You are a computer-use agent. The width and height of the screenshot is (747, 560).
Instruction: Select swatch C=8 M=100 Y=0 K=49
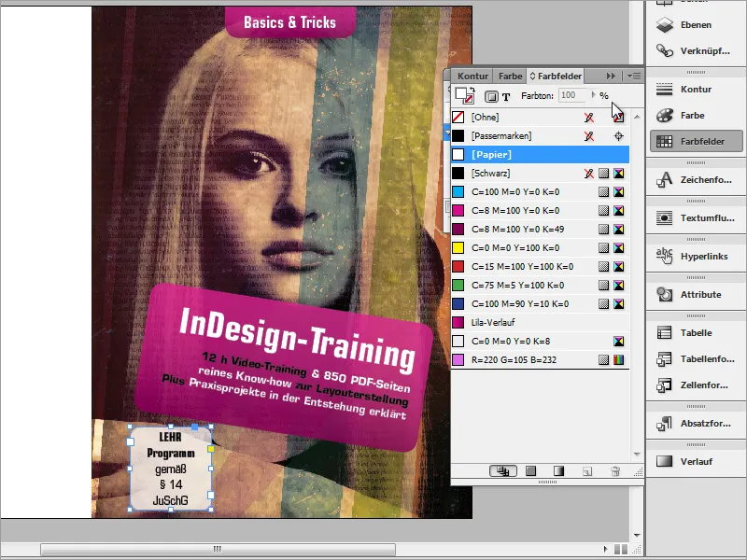(x=540, y=229)
